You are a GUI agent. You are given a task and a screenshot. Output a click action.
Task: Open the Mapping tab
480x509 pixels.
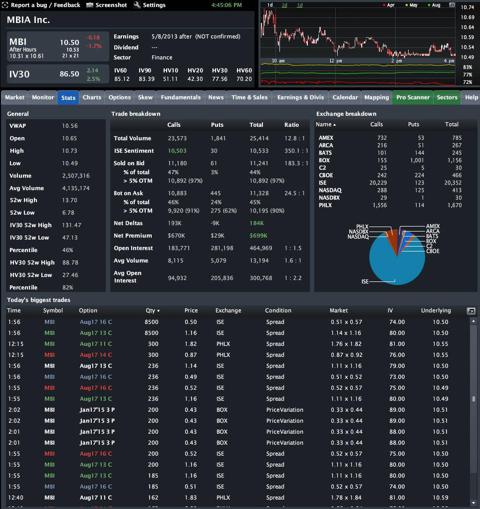(x=377, y=97)
